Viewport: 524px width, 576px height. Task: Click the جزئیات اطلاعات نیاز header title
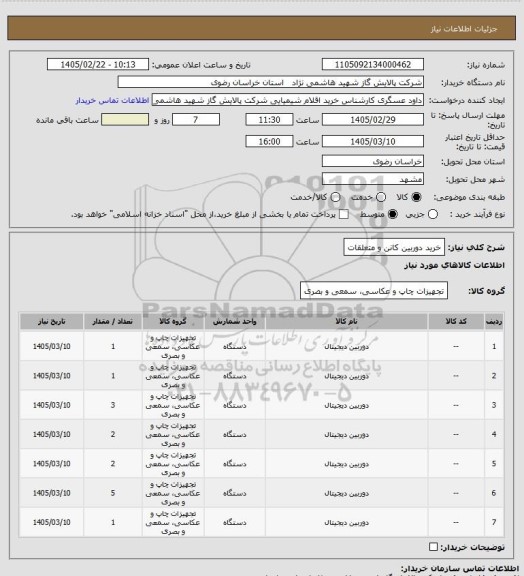(x=464, y=29)
